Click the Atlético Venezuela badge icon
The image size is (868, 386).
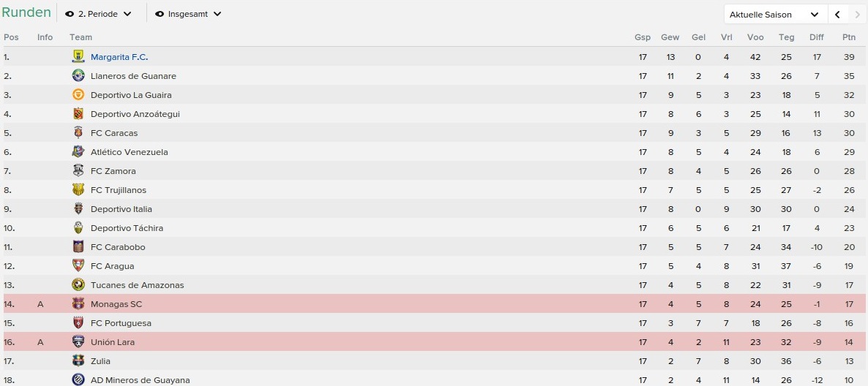coord(78,151)
